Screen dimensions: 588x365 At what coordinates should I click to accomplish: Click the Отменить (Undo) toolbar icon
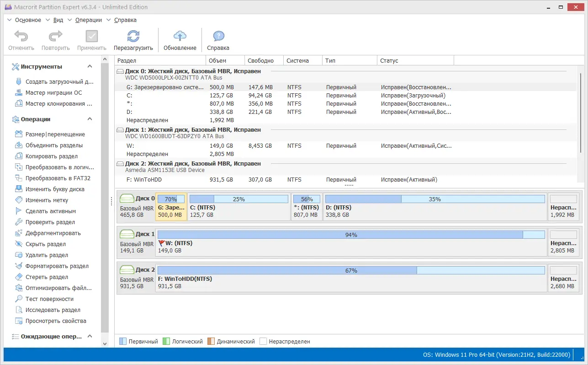point(21,40)
